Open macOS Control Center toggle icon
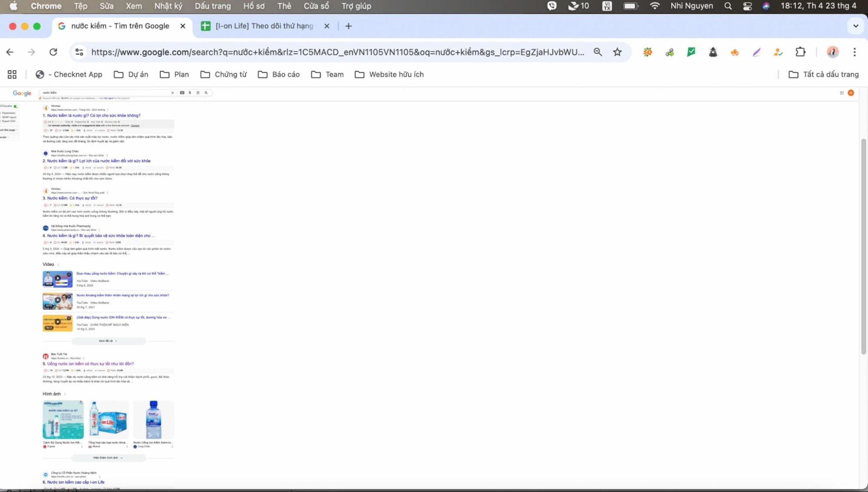This screenshot has width=868, height=492. [x=747, y=6]
